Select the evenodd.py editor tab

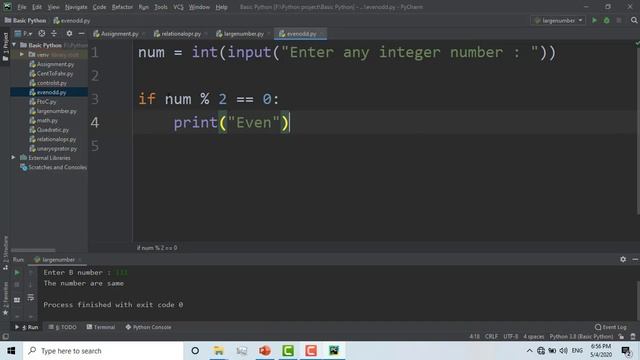click(299, 34)
